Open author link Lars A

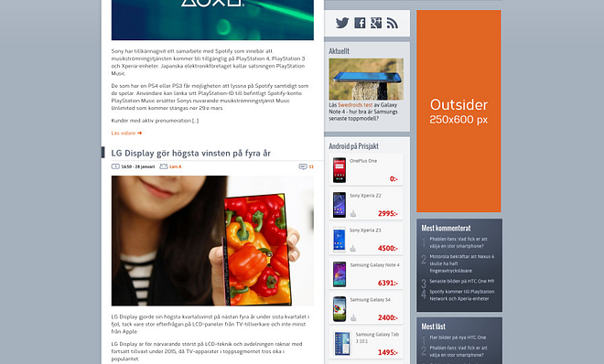click(176, 166)
